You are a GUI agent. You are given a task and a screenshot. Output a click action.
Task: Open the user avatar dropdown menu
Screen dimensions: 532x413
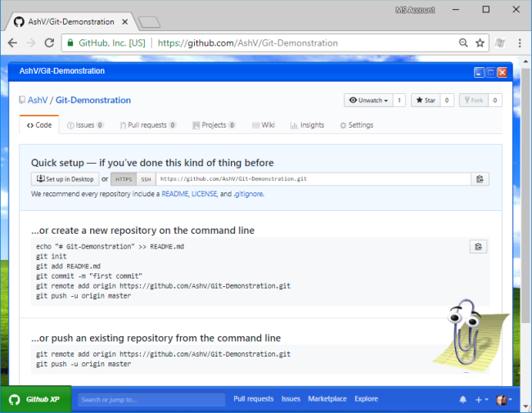(504, 399)
